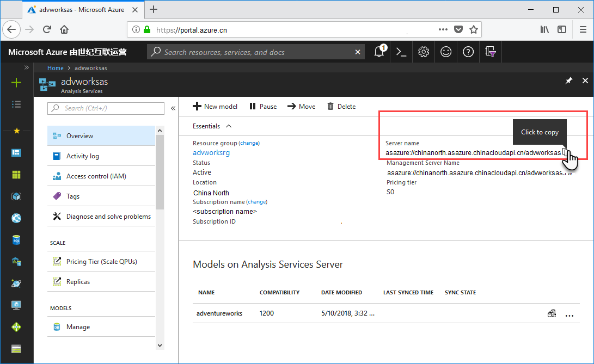Click the Create a resource plus icon

tap(16, 83)
